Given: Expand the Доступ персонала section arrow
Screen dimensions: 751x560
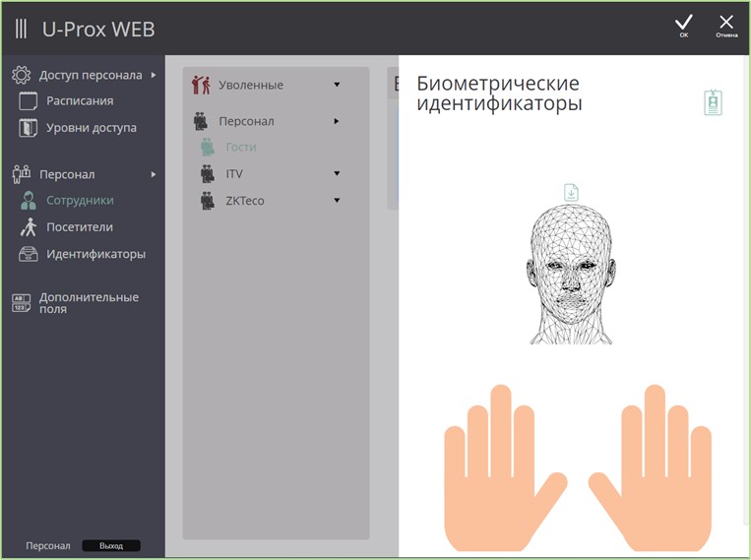Looking at the screenshot, I should pyautogui.click(x=154, y=75).
